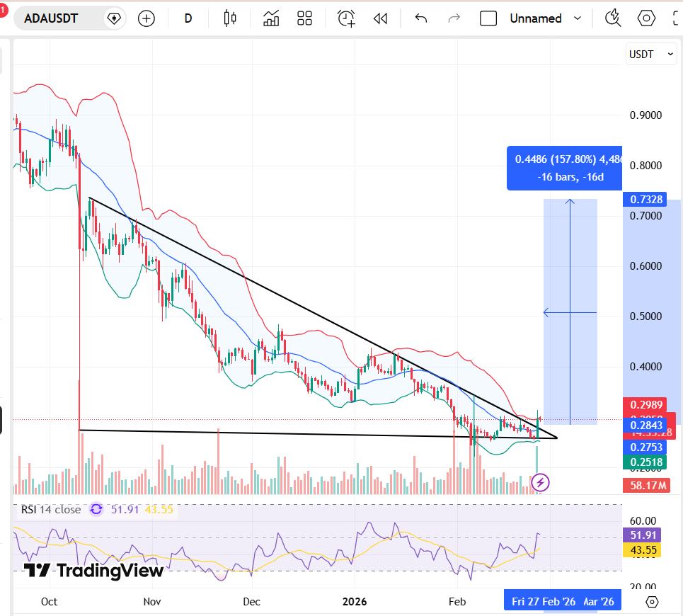This screenshot has height=616, width=683.
Task: Change the timeframe by clicking D
Action: 188,18
